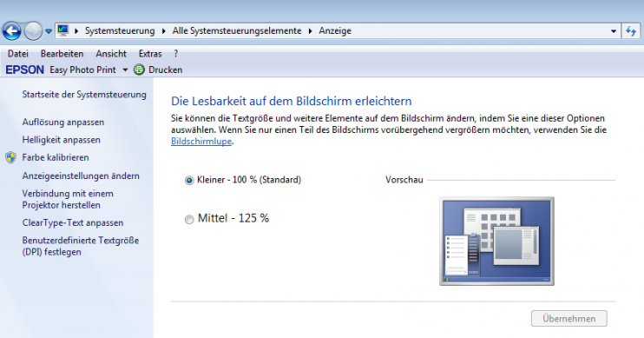Click the blue Back navigation arrow
Image resolution: width=644 pixels, height=338 pixels.
(11, 30)
